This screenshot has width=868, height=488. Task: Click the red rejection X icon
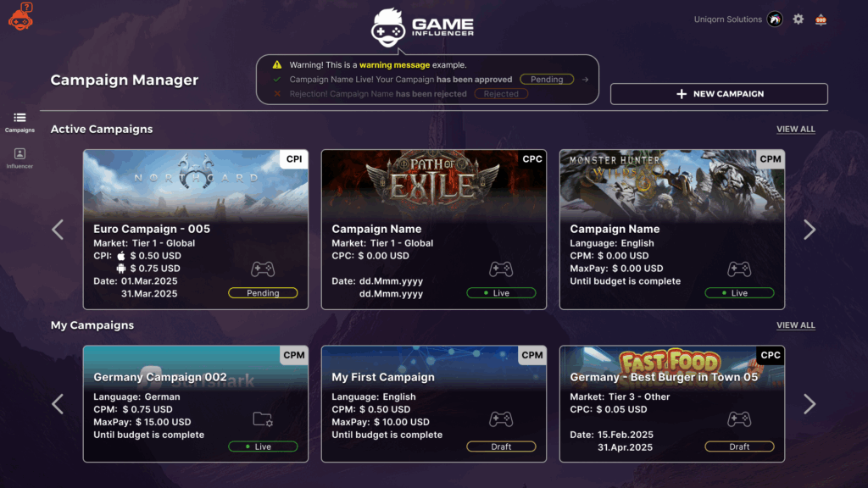(x=277, y=93)
